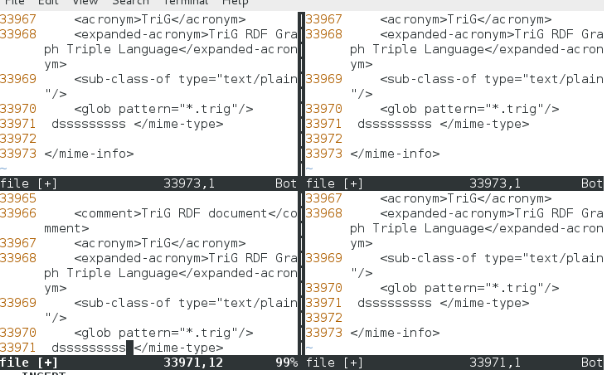Click line number 33973 in top-right pane

coord(324,154)
